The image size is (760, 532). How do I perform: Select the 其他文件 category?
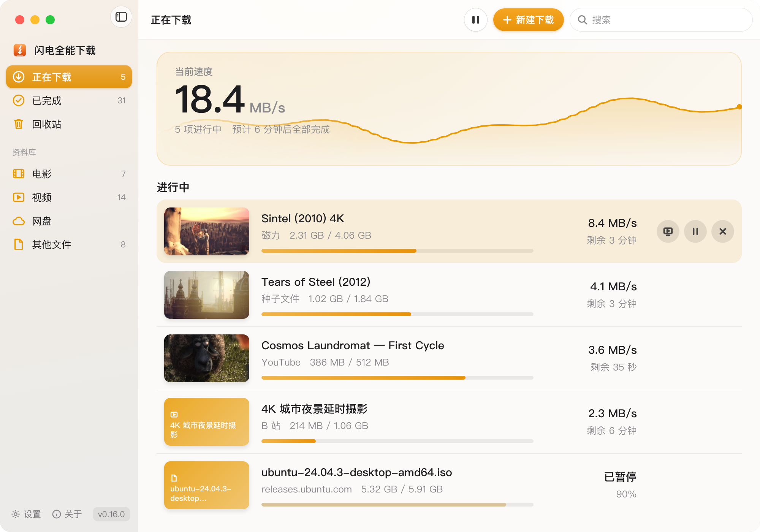[69, 245]
